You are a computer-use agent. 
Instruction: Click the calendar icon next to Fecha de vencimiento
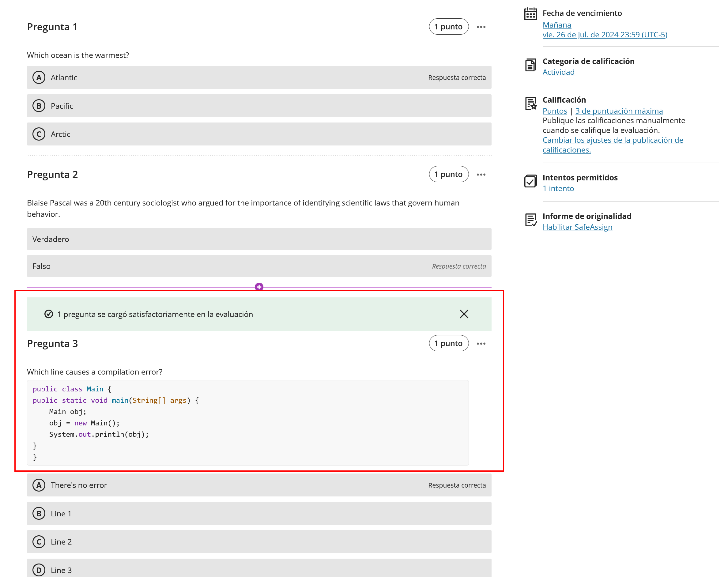coord(530,14)
